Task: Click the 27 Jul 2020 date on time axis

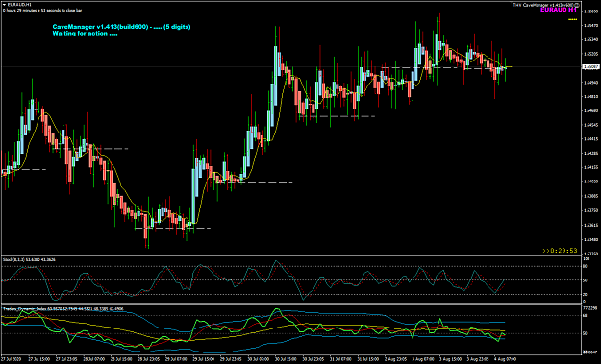Action: [x=13, y=360]
